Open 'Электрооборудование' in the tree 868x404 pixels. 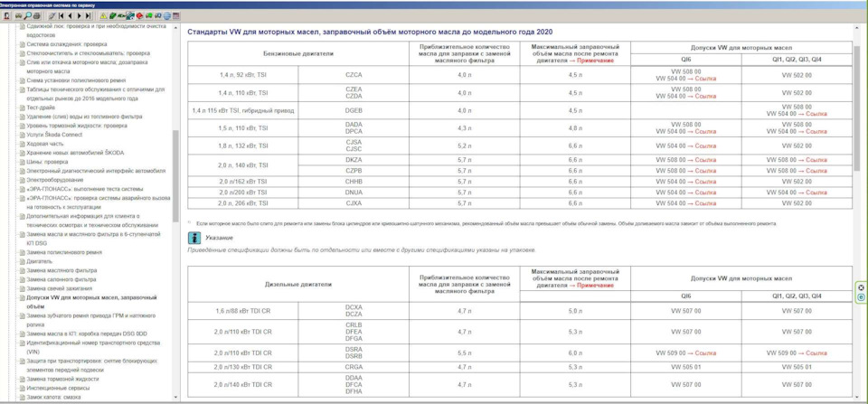coord(55,180)
